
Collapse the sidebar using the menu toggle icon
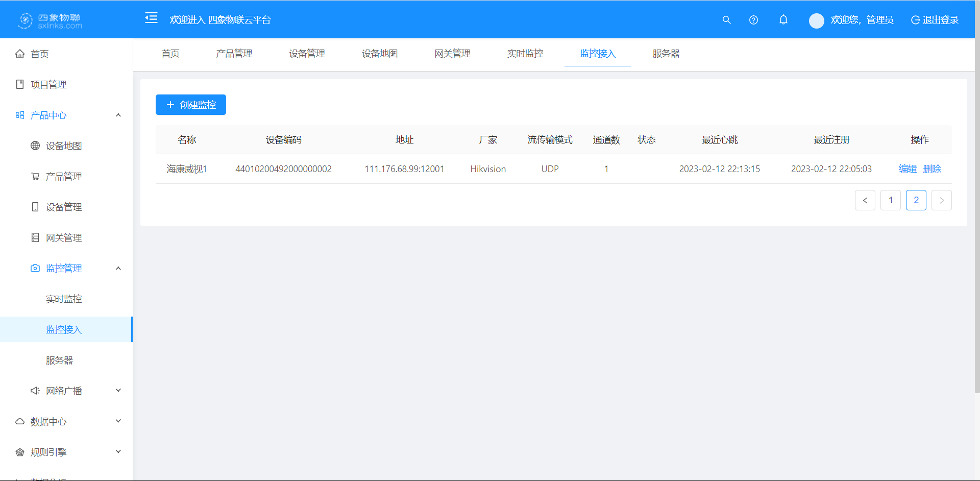tap(151, 18)
